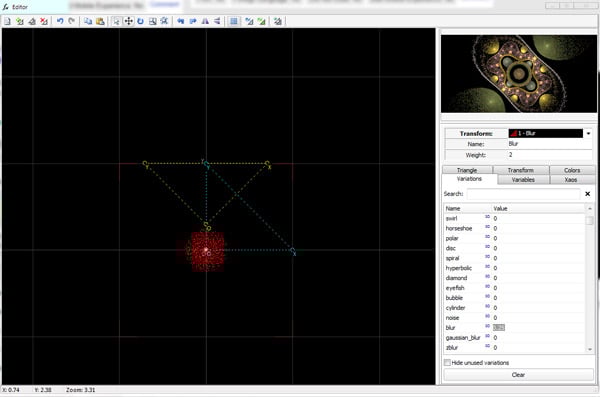600x397 pixels.
Task: Select the polar variation row
Action: point(515,238)
